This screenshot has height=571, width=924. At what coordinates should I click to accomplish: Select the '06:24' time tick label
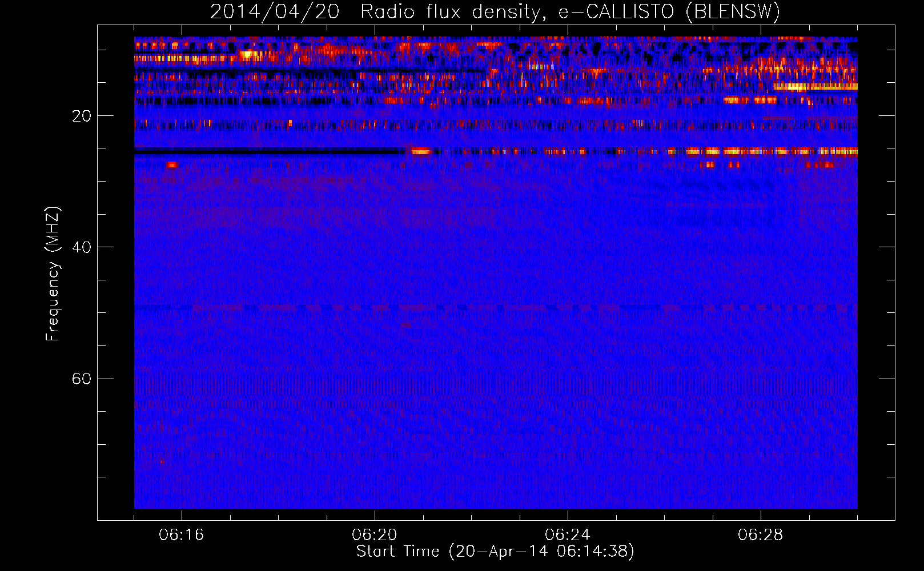(x=568, y=535)
